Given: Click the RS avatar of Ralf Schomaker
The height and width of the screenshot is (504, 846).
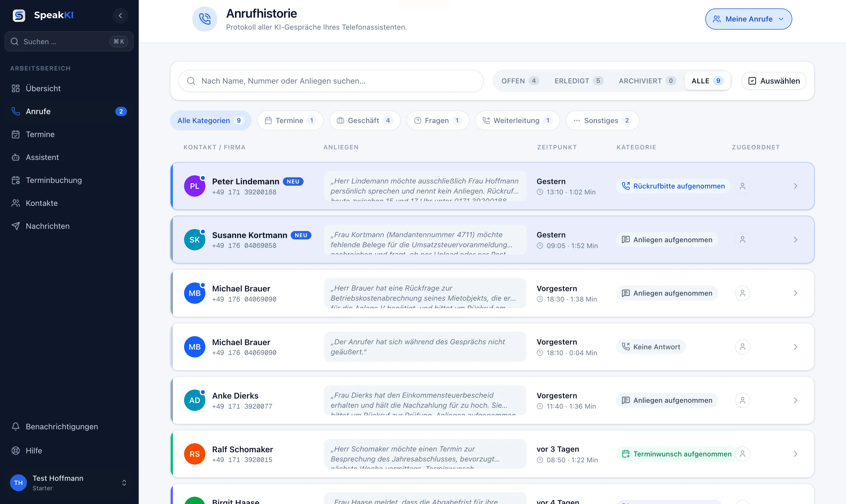Looking at the screenshot, I should tap(195, 454).
